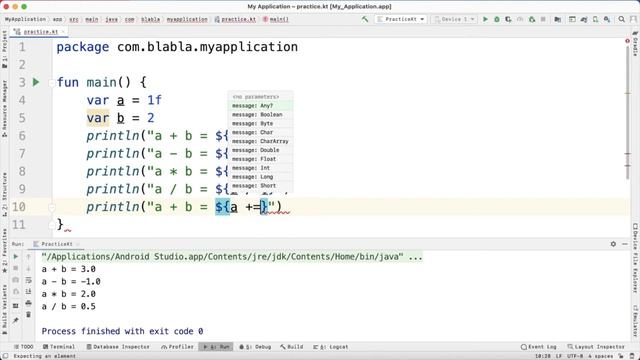Choose 'message: Int' in the parameter popup

[x=260, y=168]
